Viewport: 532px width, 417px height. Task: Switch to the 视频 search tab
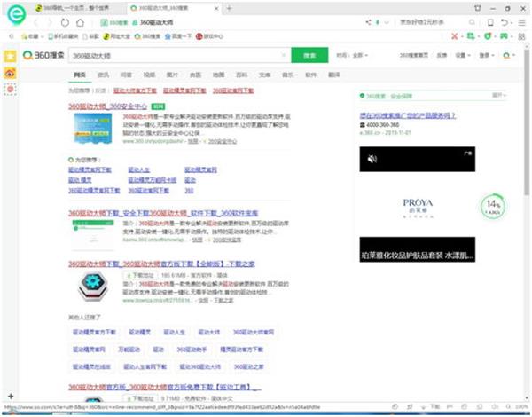click(x=148, y=75)
